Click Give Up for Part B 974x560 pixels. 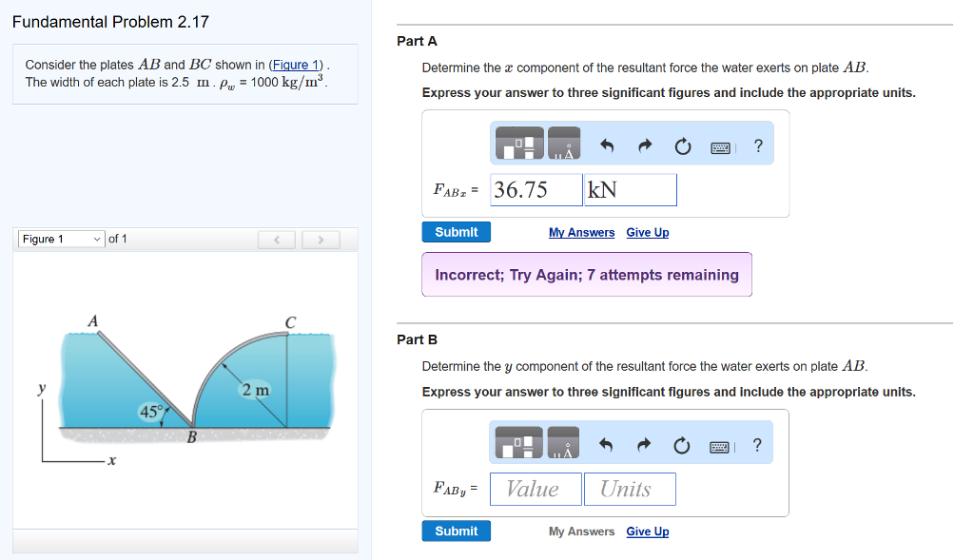point(647,531)
